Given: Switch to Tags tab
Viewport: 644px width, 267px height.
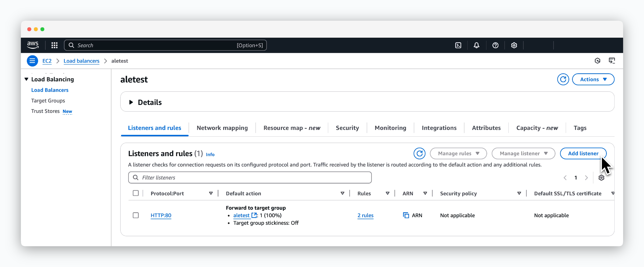Looking at the screenshot, I should [580, 128].
